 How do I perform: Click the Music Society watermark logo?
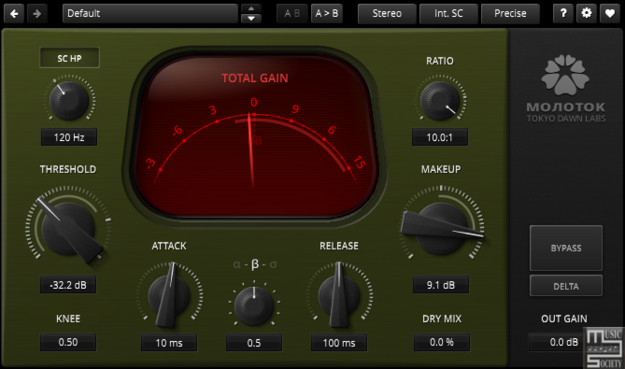(x=604, y=348)
